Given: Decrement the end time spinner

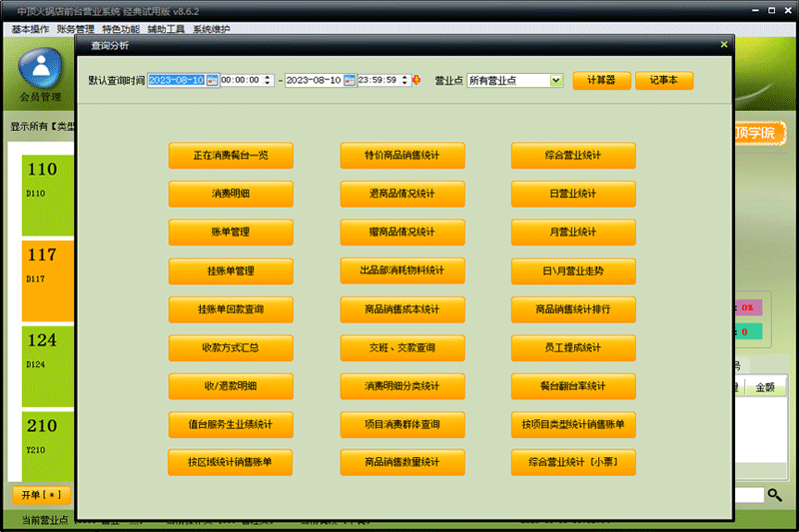Looking at the screenshot, I should (x=404, y=83).
